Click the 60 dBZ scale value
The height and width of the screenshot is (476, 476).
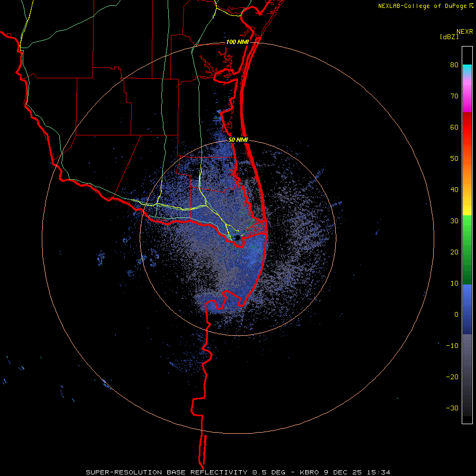[x=454, y=127]
